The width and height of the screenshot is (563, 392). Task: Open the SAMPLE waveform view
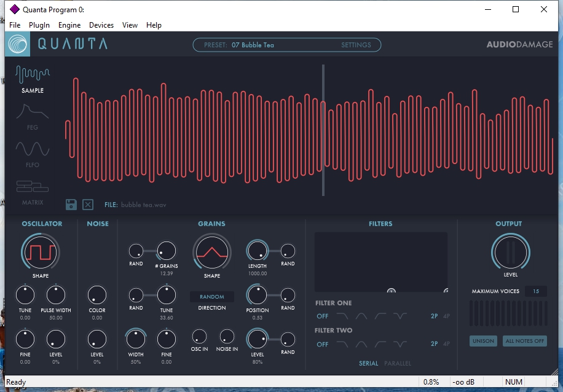click(x=33, y=80)
